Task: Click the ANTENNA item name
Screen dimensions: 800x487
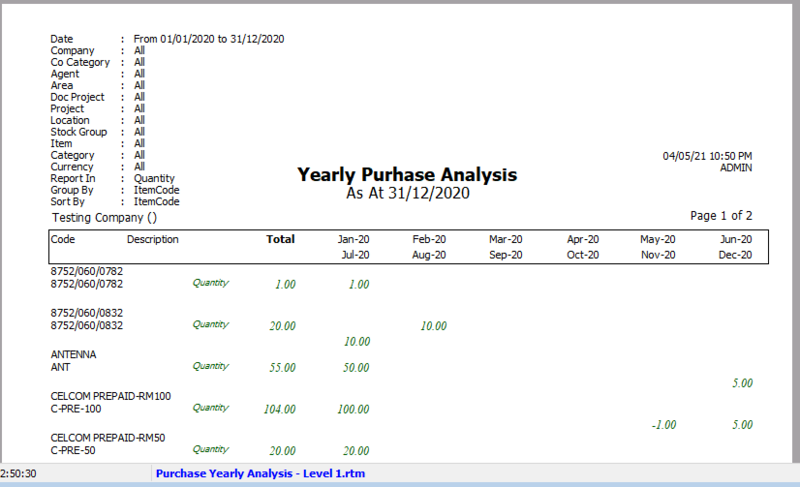Action: coord(73,354)
